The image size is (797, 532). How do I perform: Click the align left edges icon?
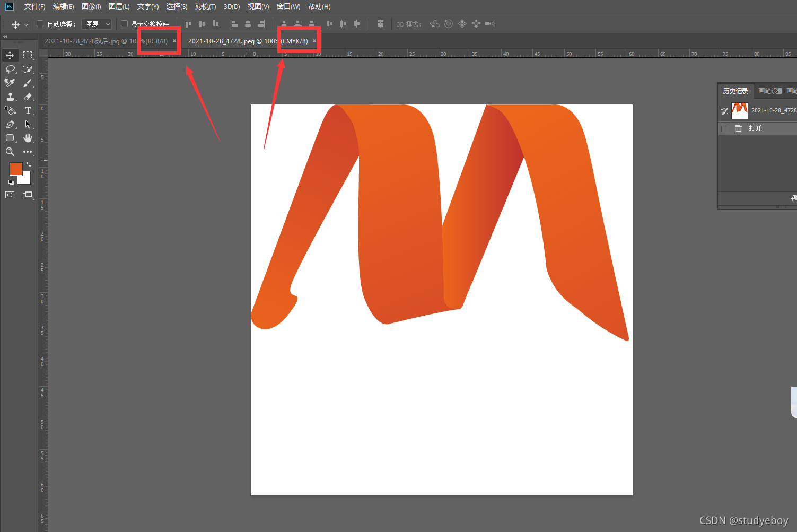click(234, 24)
